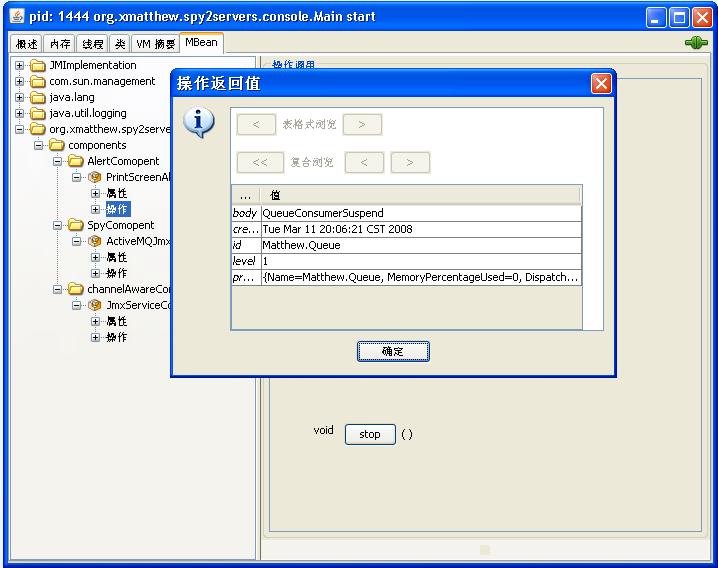Click the << button beside 复合浏览
The width and height of the screenshot is (718, 568).
[x=260, y=163]
